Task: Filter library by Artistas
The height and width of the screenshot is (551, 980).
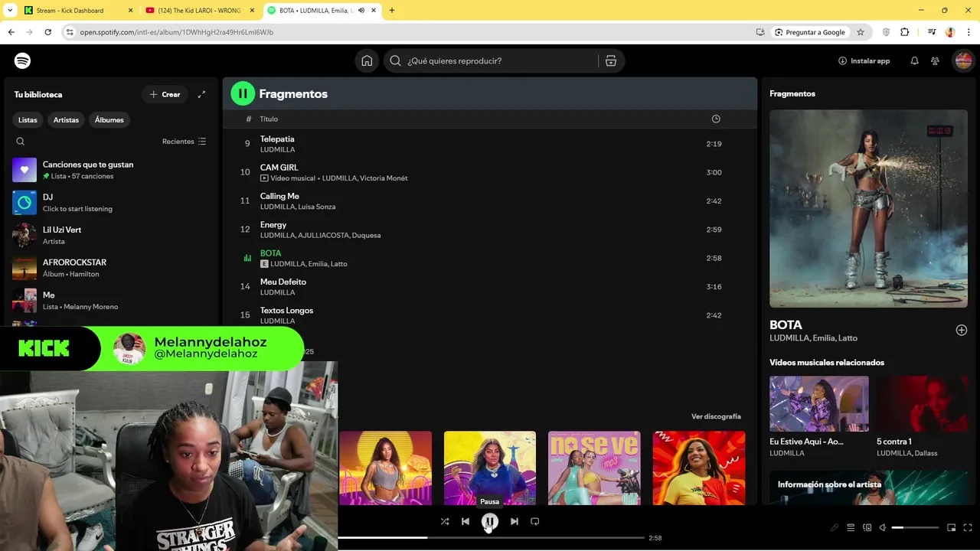Action: click(66, 119)
